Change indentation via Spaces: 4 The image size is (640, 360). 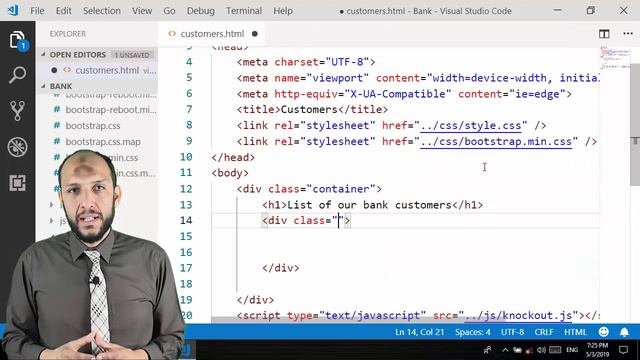pyautogui.click(x=473, y=332)
